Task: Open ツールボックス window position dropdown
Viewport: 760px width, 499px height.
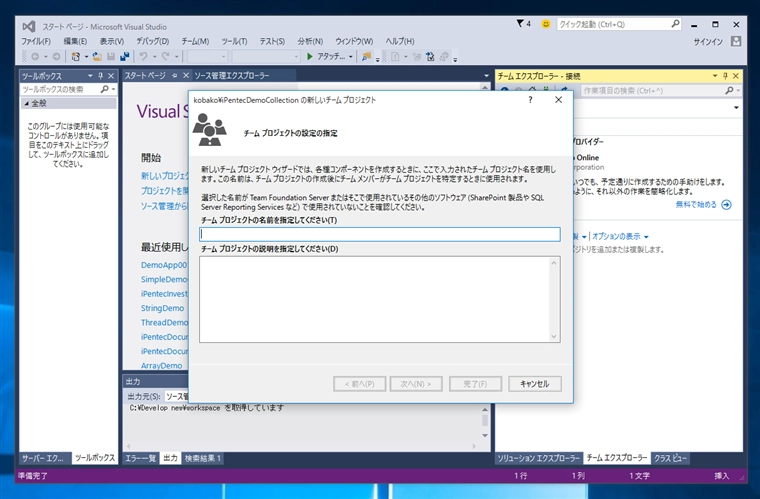Action: point(90,76)
